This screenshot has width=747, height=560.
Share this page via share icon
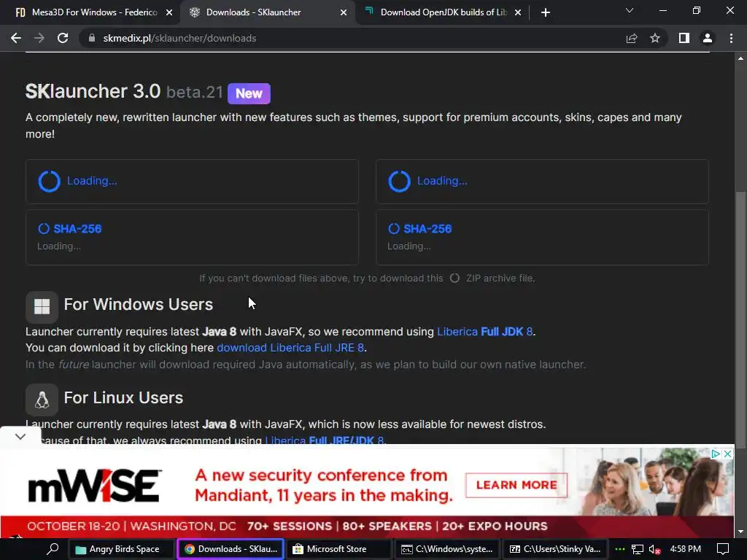click(632, 38)
